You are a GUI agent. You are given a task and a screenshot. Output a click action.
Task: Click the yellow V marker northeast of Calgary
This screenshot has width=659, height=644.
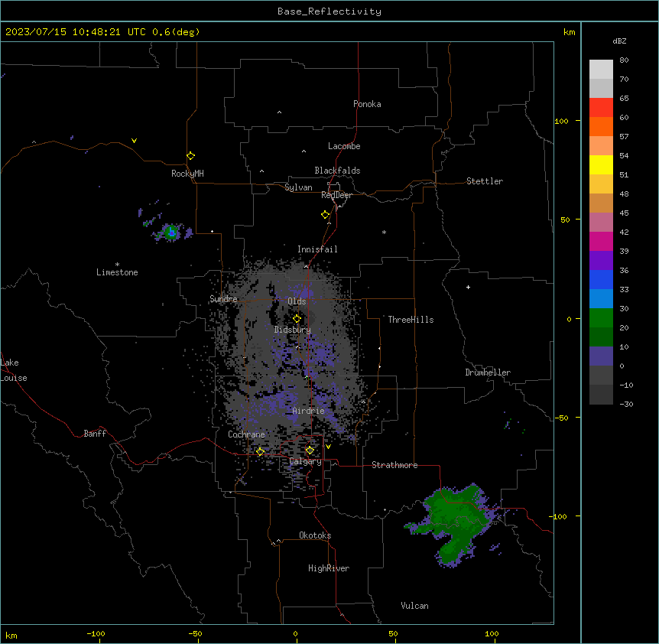[x=328, y=447]
